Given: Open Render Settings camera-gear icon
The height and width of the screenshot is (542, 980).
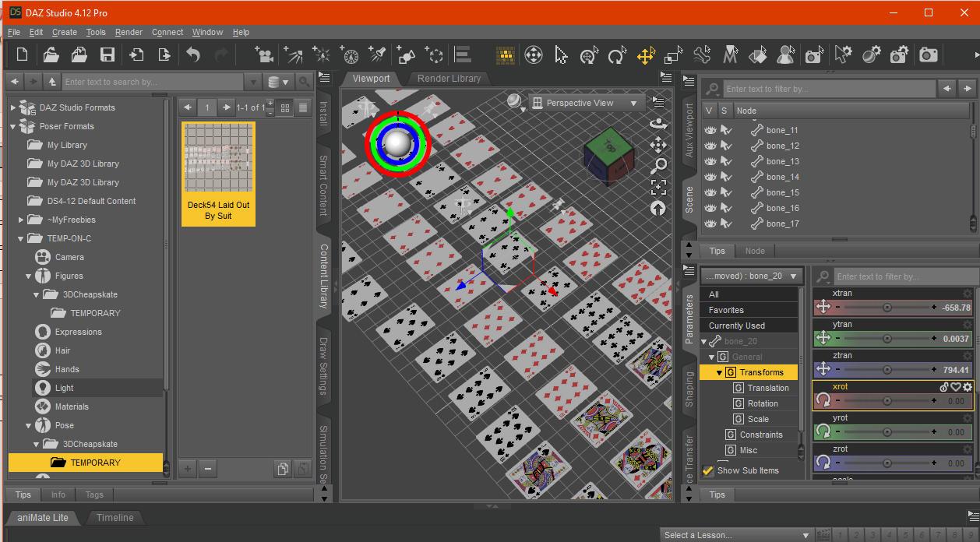Looking at the screenshot, I should (899, 55).
